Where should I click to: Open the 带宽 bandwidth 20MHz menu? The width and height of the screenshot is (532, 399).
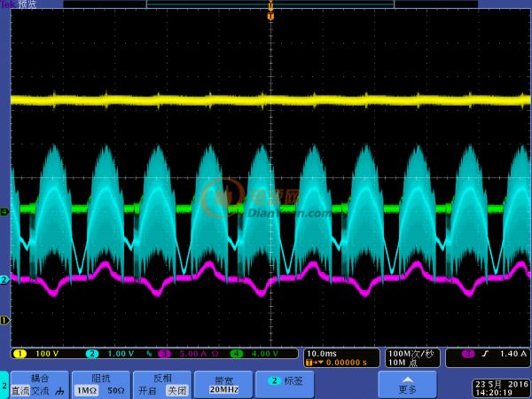(x=223, y=385)
